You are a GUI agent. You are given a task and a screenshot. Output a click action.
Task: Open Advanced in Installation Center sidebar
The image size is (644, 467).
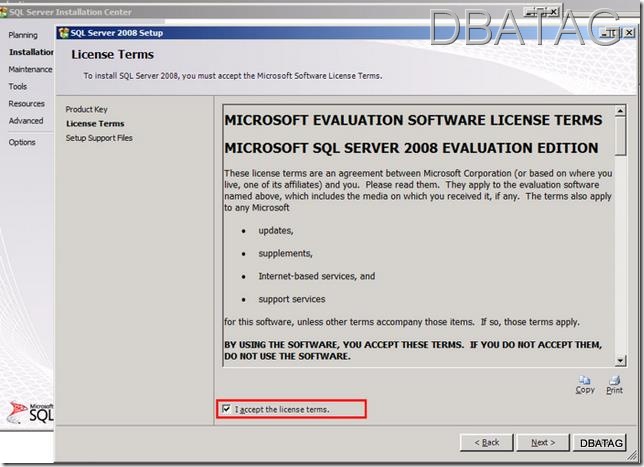pyautogui.click(x=26, y=121)
